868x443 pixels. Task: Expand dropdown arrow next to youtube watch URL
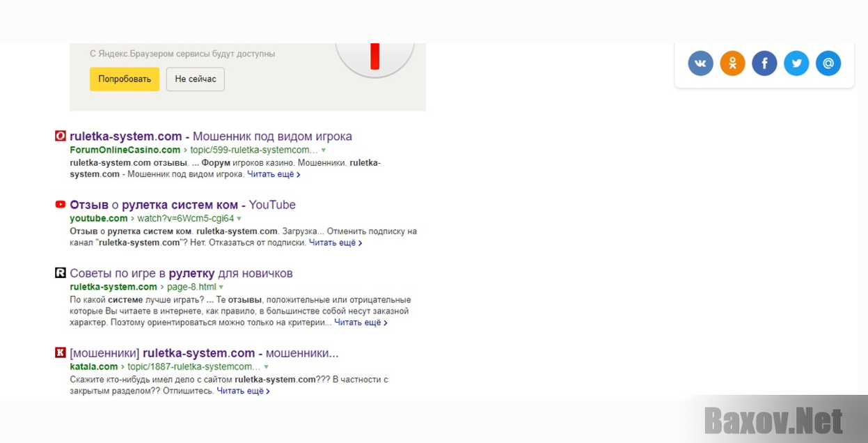pos(239,219)
